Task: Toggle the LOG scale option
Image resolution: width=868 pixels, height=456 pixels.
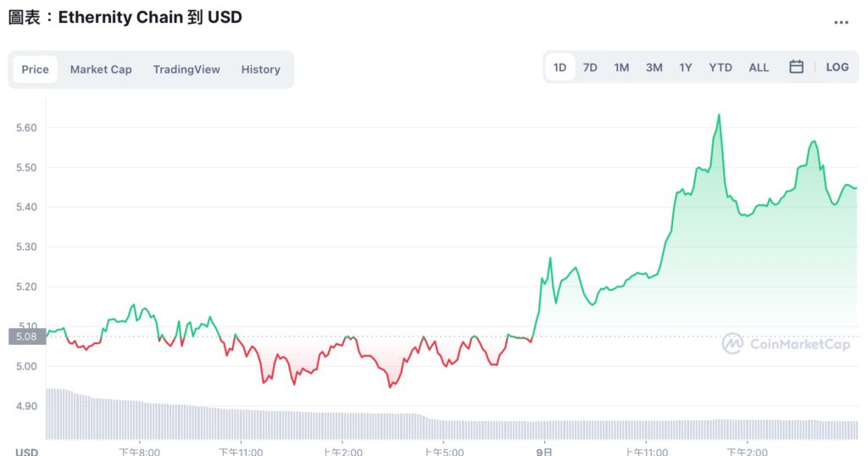Action: 837,67
